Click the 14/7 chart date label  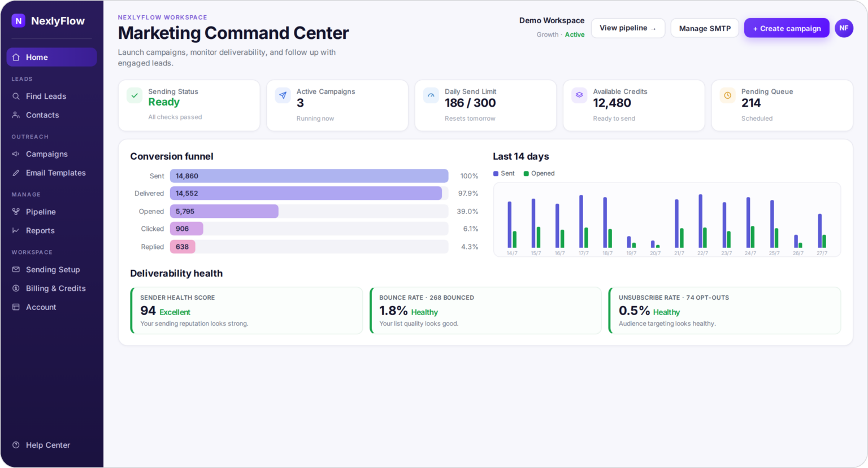click(512, 253)
